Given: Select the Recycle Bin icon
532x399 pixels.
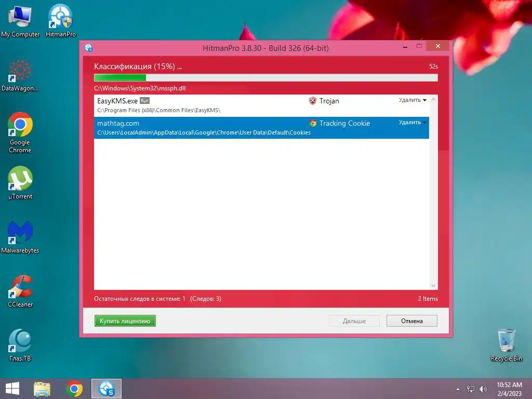Looking at the screenshot, I should click(x=506, y=345).
